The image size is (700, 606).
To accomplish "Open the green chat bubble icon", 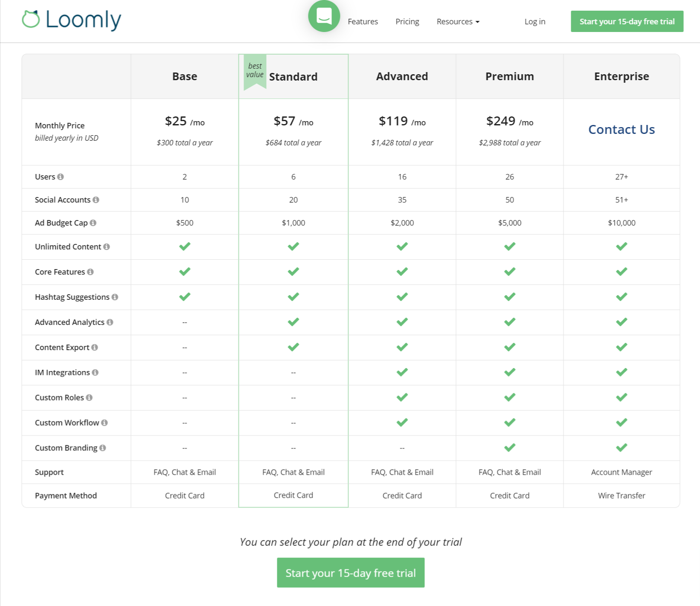I will pos(324,16).
